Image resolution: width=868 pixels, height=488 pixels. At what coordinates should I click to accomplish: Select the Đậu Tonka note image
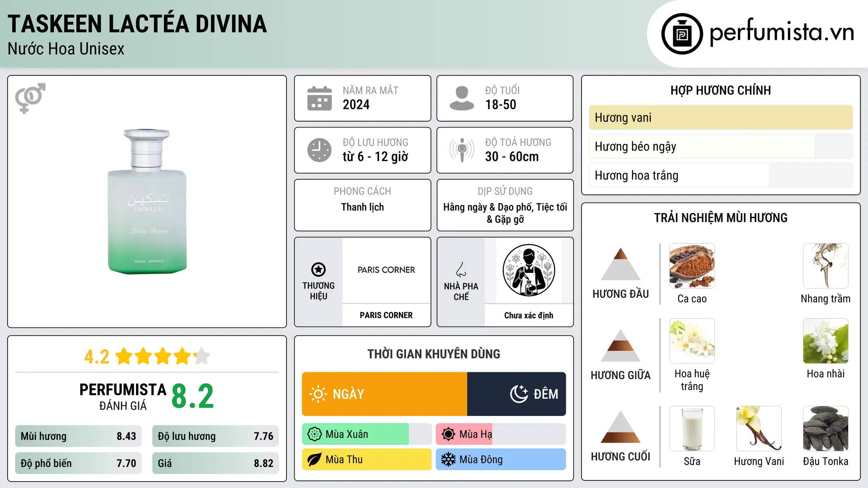point(826,429)
